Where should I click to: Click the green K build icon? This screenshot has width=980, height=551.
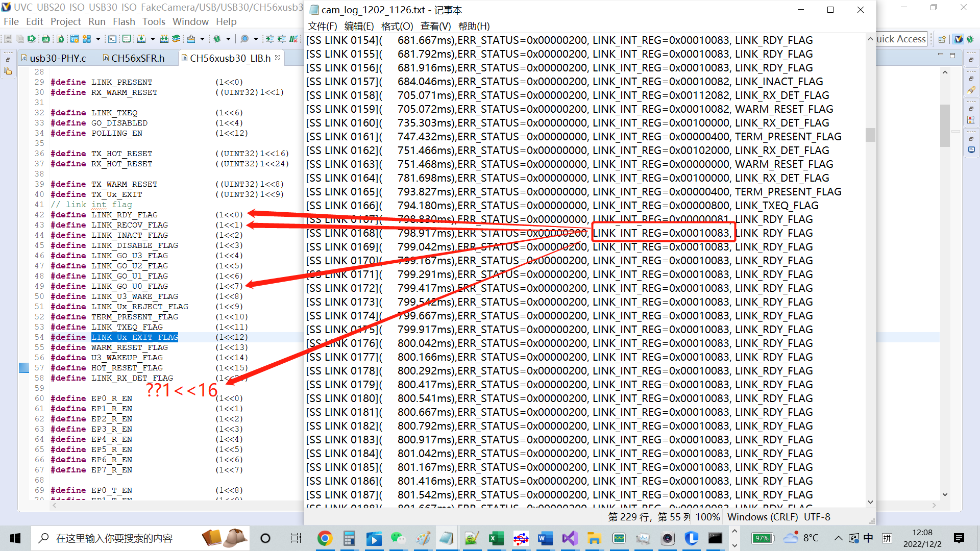tap(32, 39)
